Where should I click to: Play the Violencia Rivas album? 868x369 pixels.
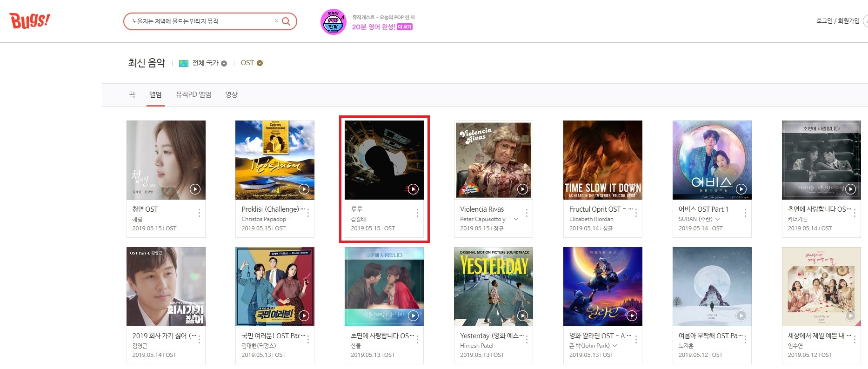pyautogui.click(x=522, y=189)
